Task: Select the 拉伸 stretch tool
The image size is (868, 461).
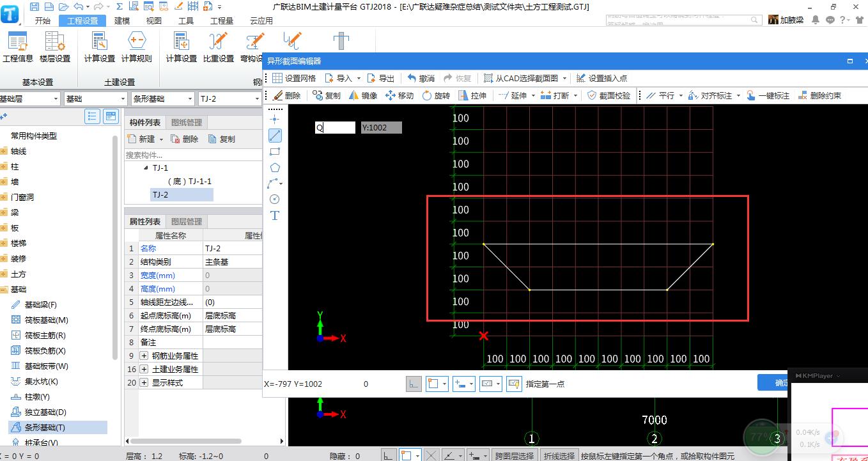Action: pos(472,95)
